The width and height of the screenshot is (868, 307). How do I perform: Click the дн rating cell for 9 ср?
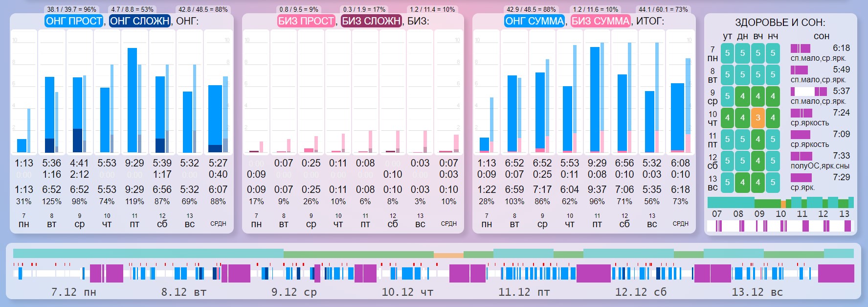tap(742, 96)
